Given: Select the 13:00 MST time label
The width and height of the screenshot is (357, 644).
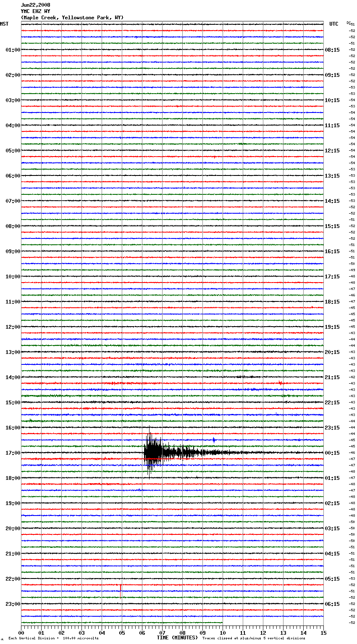Looking at the screenshot, I should (x=13, y=352).
